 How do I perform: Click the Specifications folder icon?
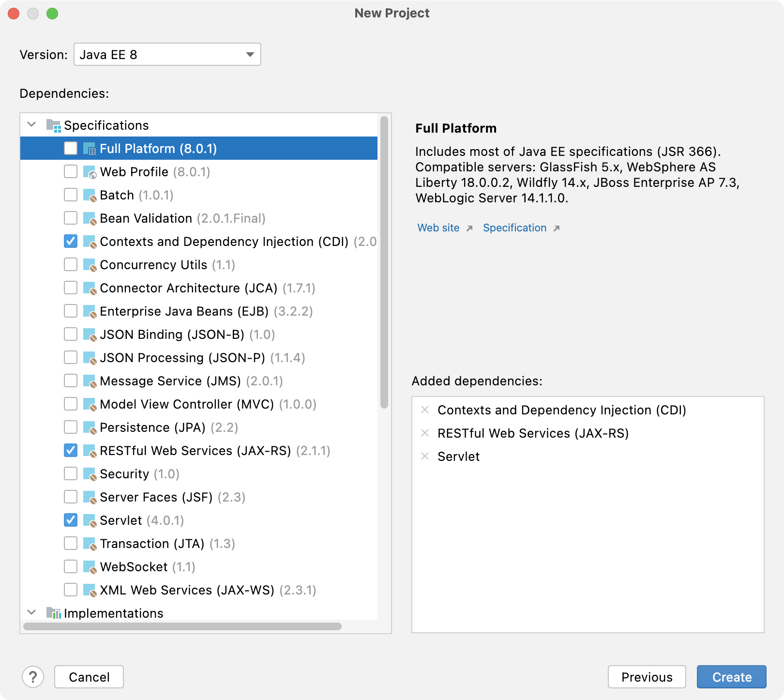coord(53,125)
